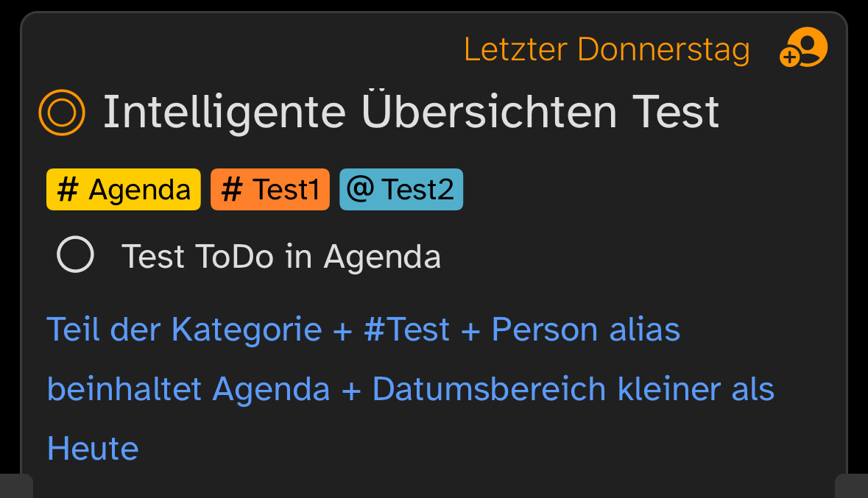This screenshot has height=498, width=868.
Task: Click the @ symbol on Test2 tag
Action: tap(360, 189)
